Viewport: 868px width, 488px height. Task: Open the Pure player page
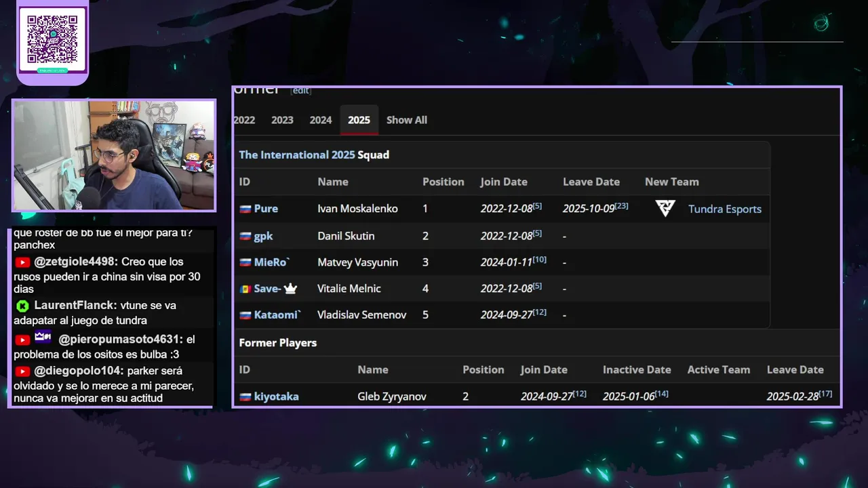(266, 209)
